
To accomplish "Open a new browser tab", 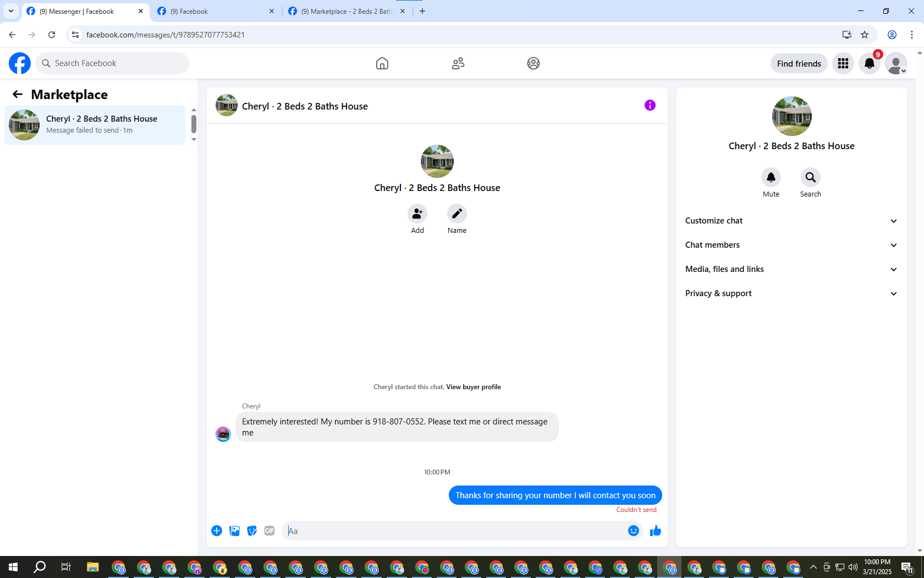I will click(422, 11).
